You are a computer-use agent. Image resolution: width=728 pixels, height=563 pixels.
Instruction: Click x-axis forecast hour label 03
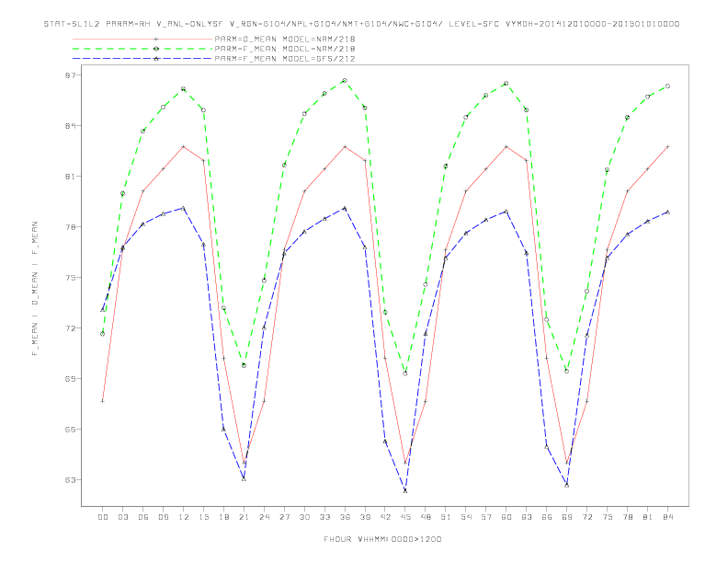122,517
